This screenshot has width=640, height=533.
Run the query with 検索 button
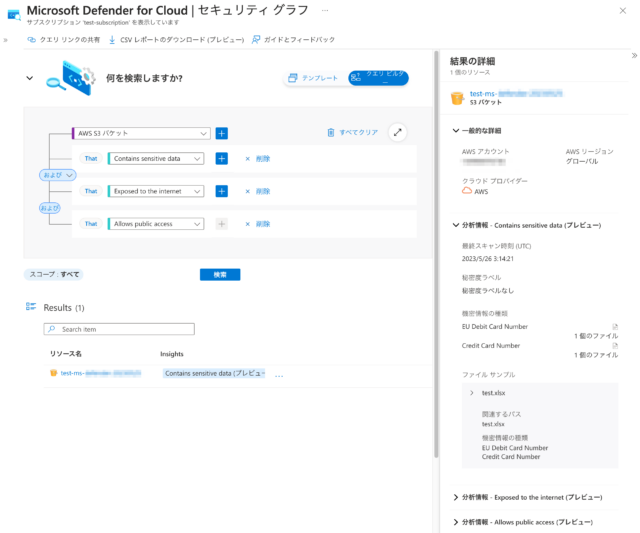220,275
